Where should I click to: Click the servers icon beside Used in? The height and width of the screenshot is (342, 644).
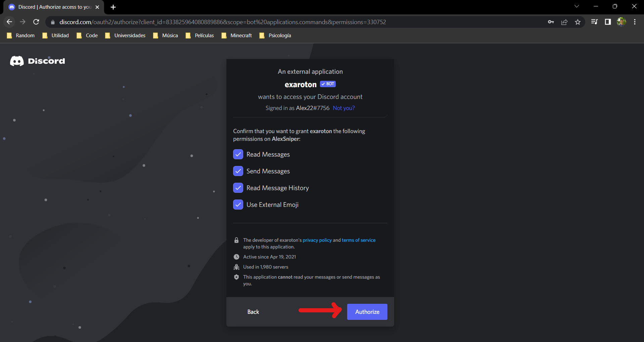click(236, 267)
